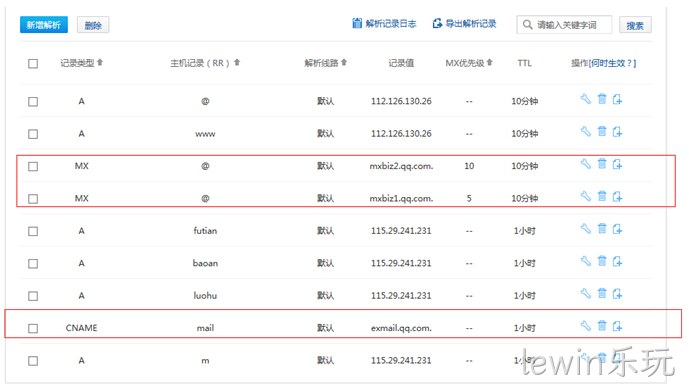The width and height of the screenshot is (689, 391).
Task: Click MX priority value 5
Action: 469,199
